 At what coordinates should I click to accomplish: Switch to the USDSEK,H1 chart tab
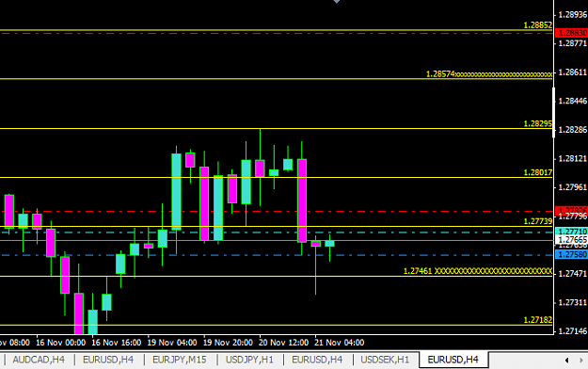(x=385, y=360)
